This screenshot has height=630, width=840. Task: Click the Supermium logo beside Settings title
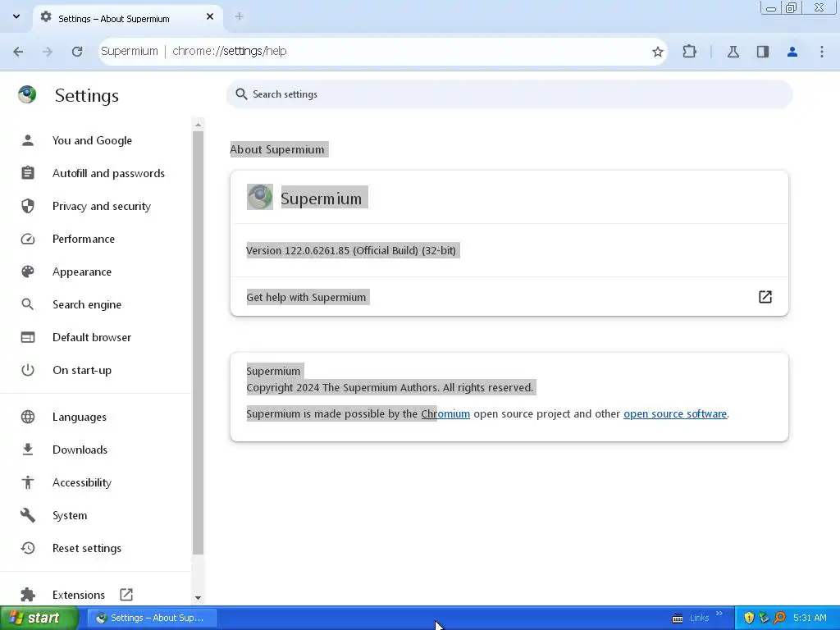pyautogui.click(x=27, y=95)
